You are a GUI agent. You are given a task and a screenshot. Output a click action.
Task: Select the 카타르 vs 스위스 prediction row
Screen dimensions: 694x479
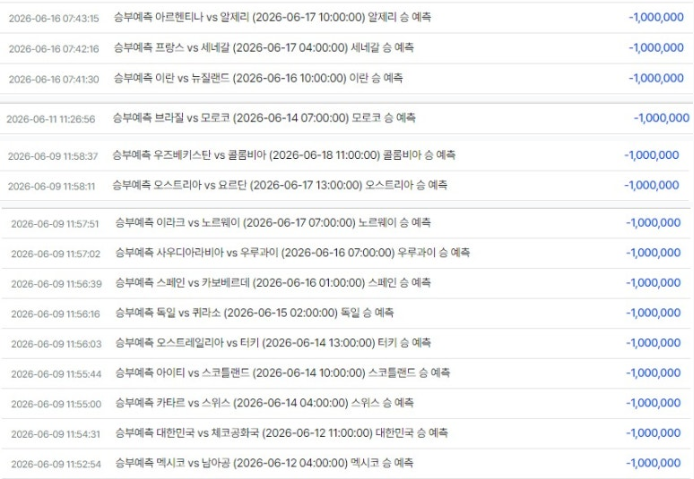point(347,403)
